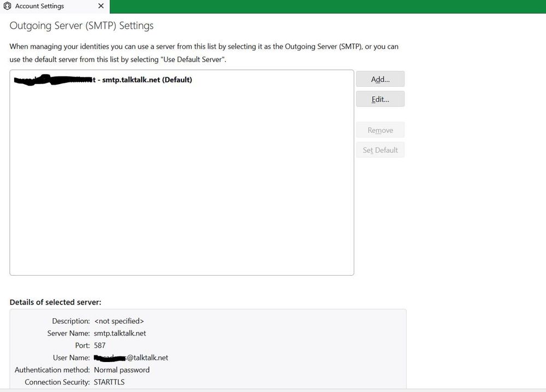Click the Details of selected server label

[x=56, y=302]
